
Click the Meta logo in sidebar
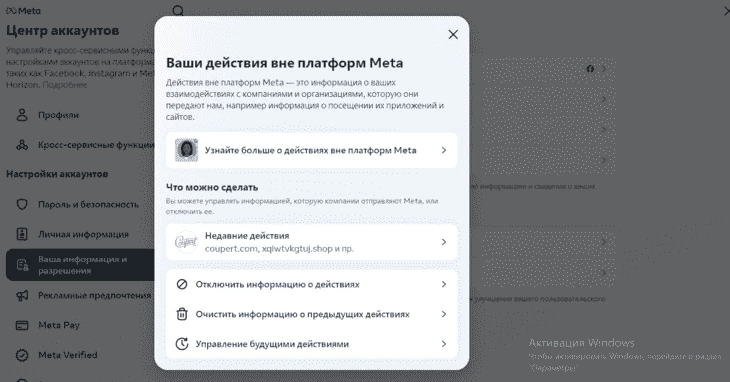[x=23, y=11]
